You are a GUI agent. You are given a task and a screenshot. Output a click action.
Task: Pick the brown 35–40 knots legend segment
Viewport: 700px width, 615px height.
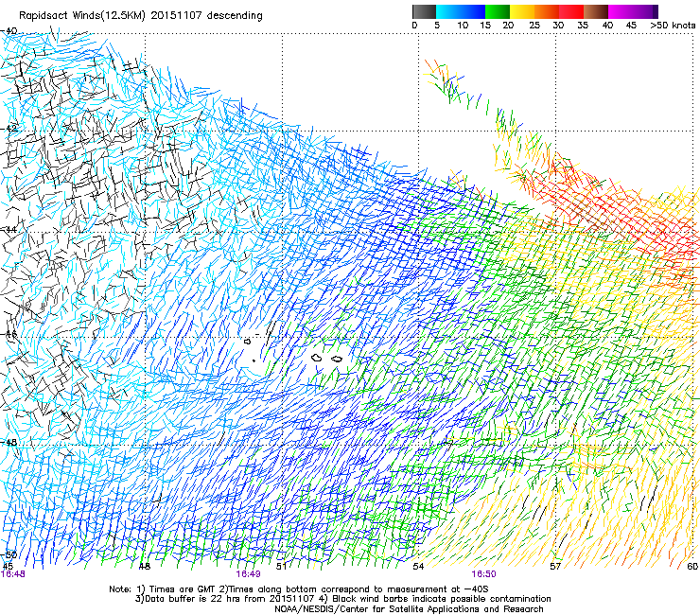coord(596,11)
